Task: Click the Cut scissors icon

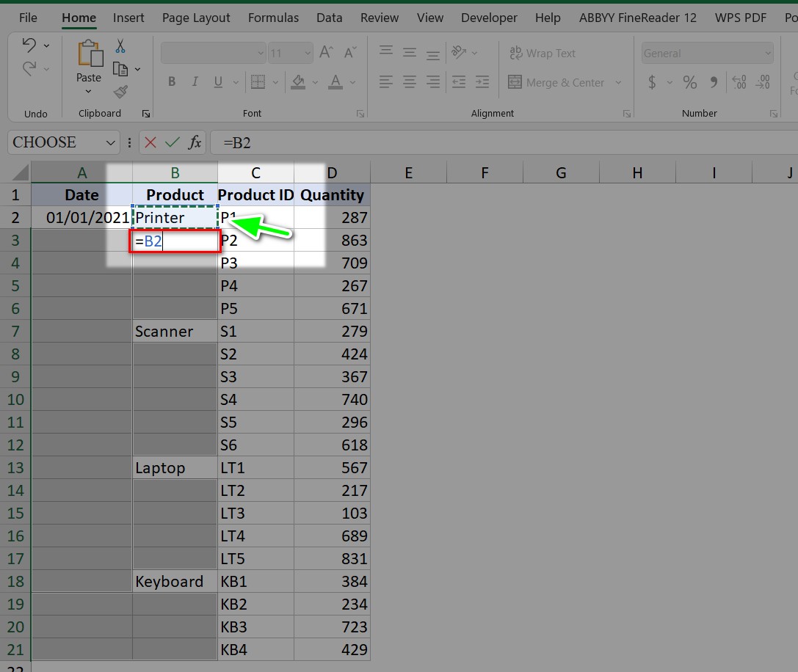Action: pos(120,46)
